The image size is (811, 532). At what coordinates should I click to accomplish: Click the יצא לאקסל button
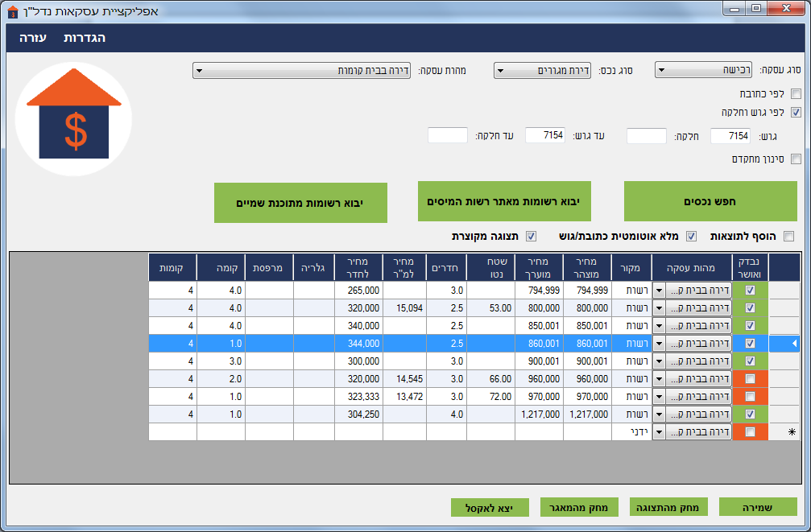490,508
